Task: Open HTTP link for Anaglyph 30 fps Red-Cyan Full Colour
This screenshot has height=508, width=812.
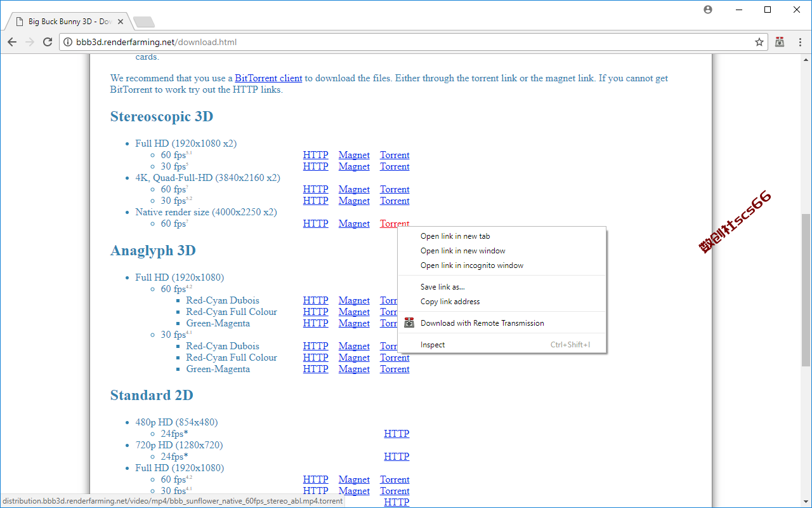Action: [x=315, y=358]
